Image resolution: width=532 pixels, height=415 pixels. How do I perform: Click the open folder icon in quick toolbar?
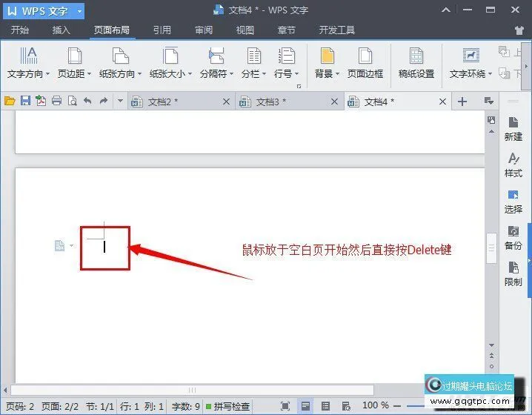point(10,101)
